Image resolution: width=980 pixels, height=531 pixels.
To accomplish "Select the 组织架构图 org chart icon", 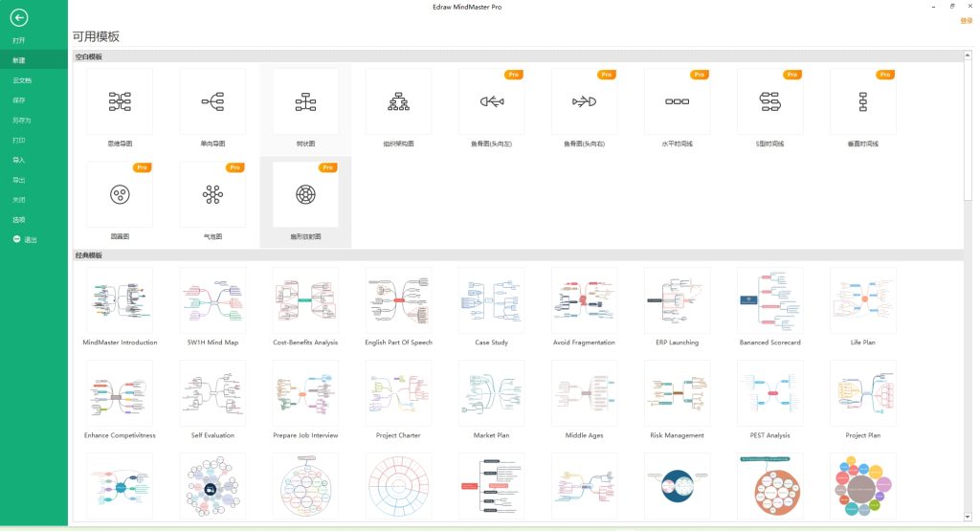I will pos(398,101).
